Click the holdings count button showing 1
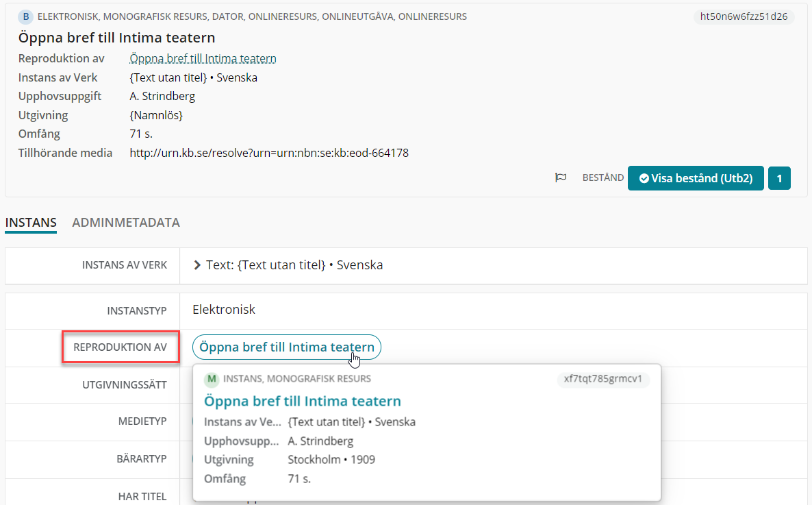This screenshot has height=505, width=812. tap(779, 178)
